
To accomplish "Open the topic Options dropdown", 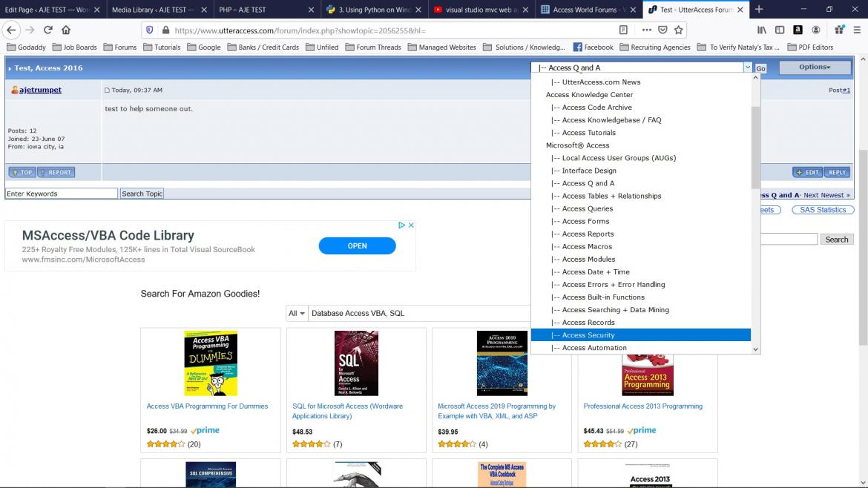I will click(815, 67).
